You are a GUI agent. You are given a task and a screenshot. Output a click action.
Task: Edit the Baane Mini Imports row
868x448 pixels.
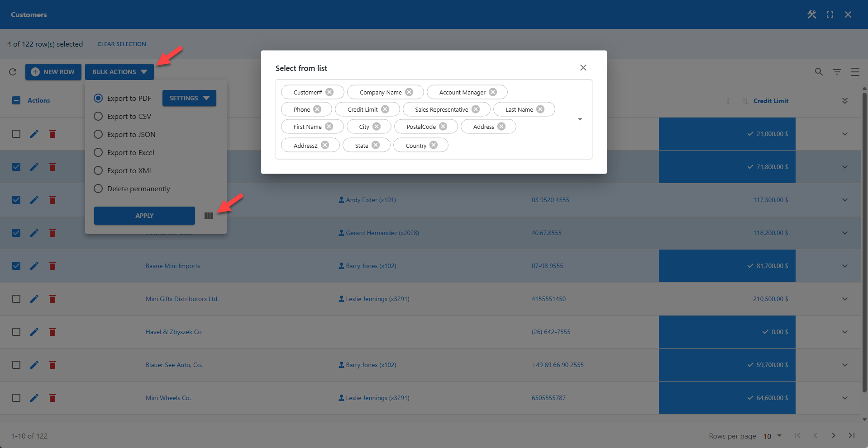[34, 266]
